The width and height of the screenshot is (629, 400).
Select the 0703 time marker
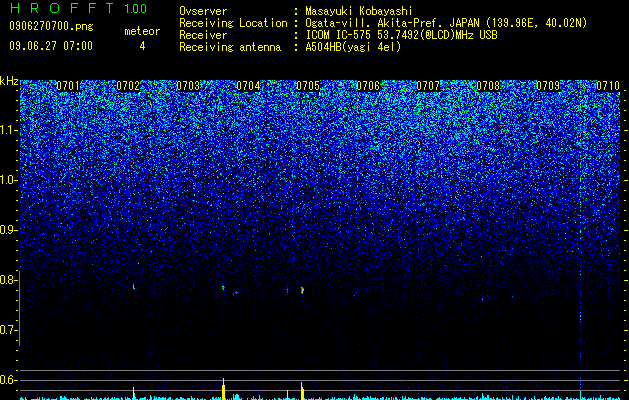pyautogui.click(x=188, y=86)
